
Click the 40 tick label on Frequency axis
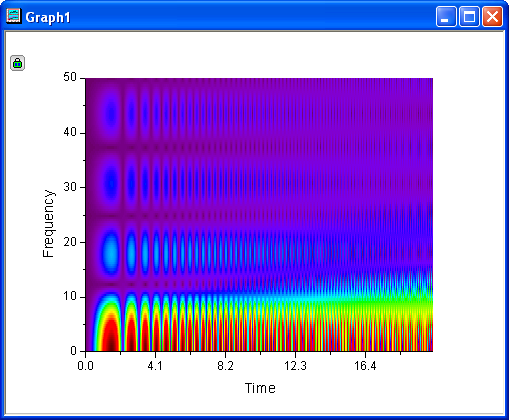[x=70, y=132]
